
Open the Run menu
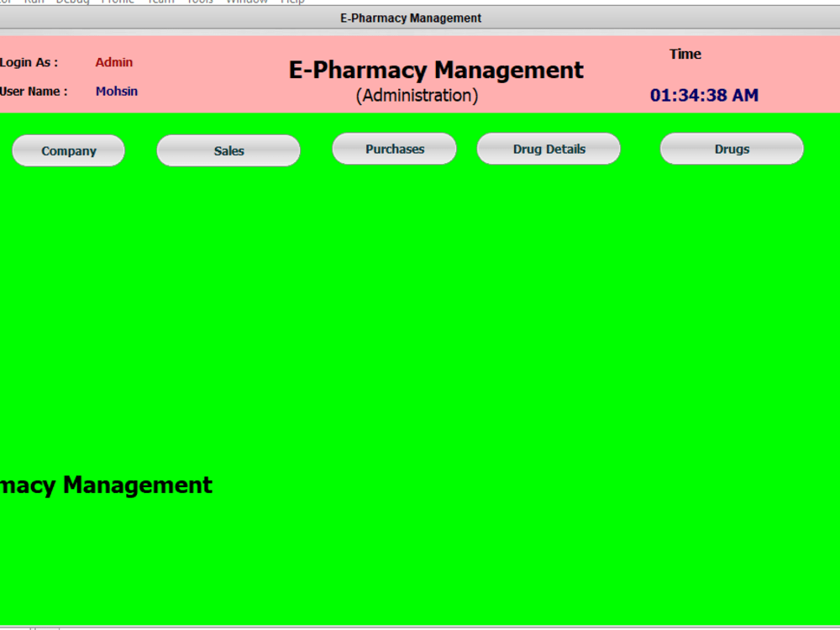(34, 2)
